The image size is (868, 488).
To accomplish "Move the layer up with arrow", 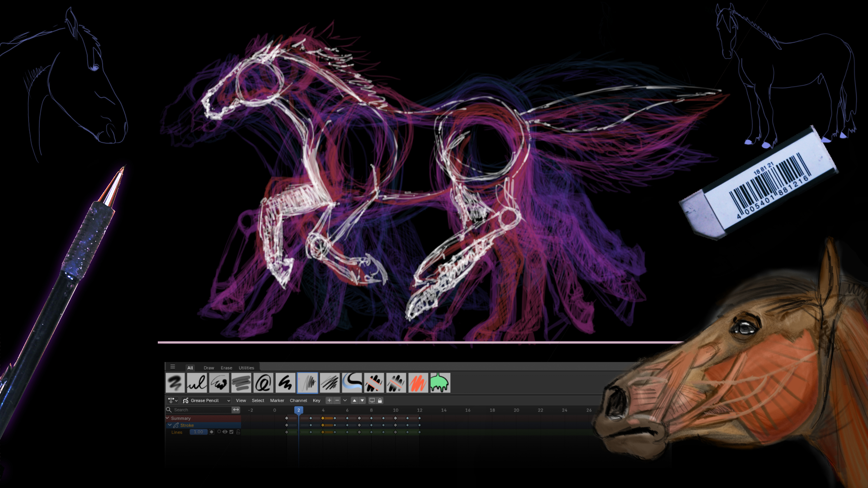I will (x=354, y=400).
